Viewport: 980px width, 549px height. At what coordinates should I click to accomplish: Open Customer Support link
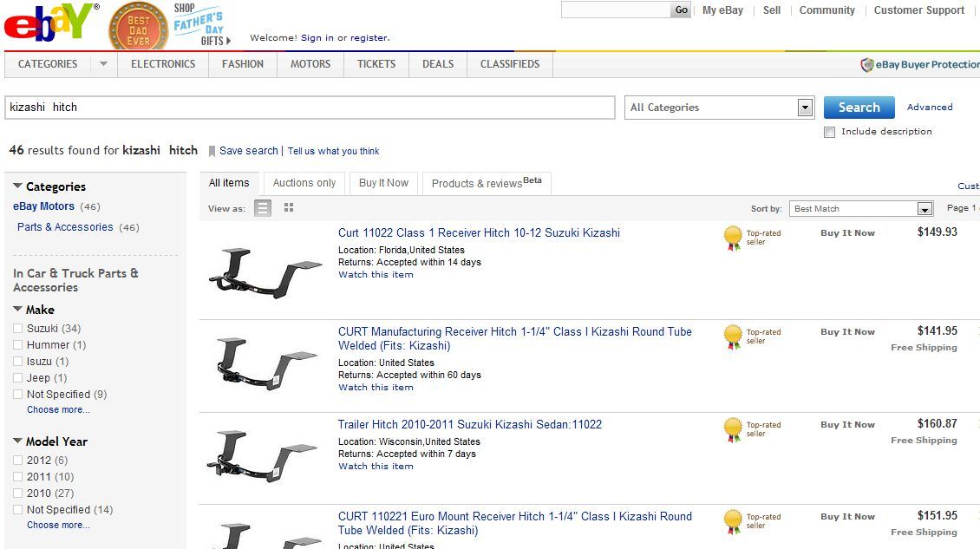coord(919,10)
